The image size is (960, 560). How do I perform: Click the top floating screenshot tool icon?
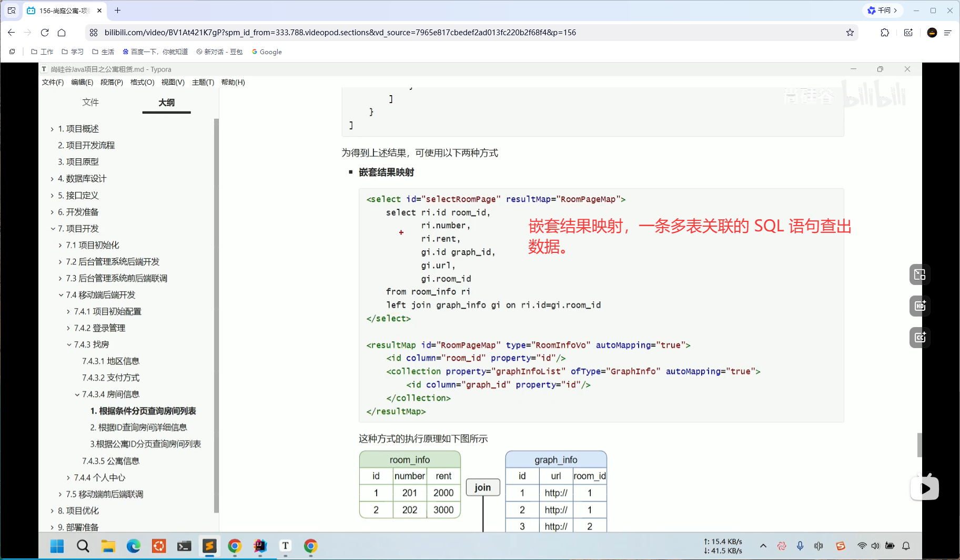click(x=919, y=274)
